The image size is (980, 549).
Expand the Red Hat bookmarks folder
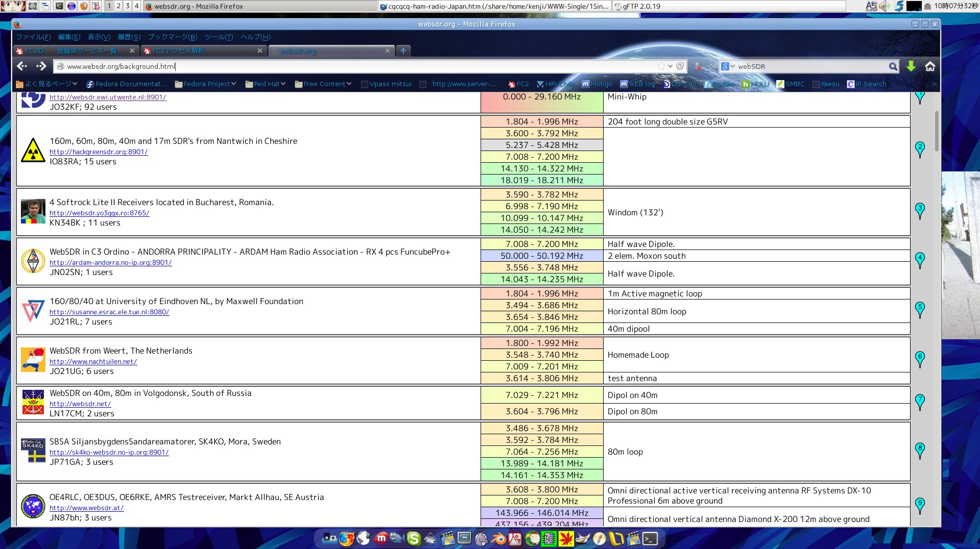pyautogui.click(x=266, y=84)
